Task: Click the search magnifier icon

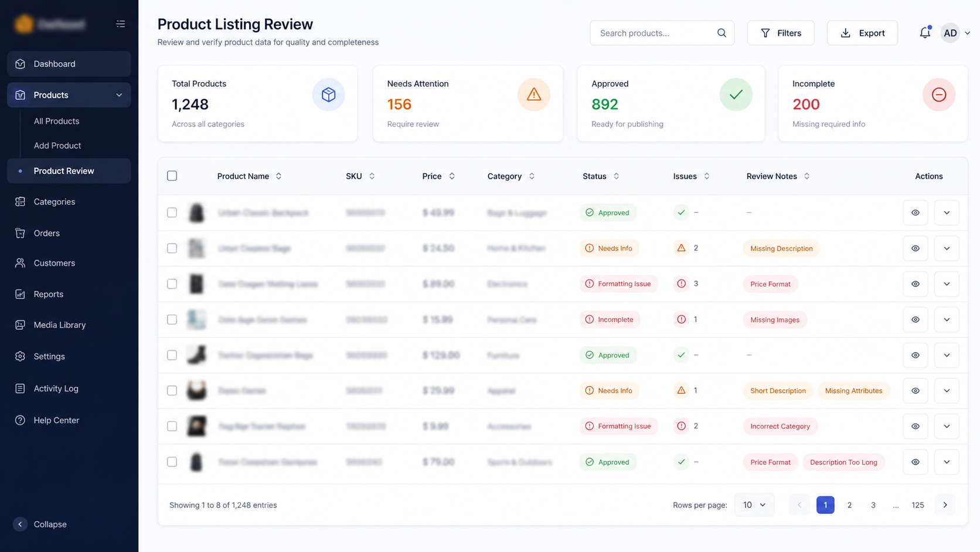Action: pyautogui.click(x=722, y=33)
